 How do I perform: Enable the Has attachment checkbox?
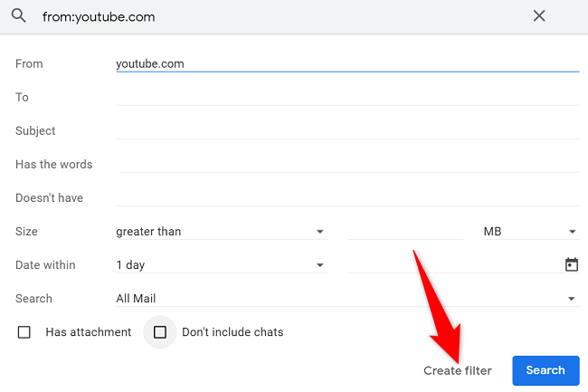coord(24,332)
